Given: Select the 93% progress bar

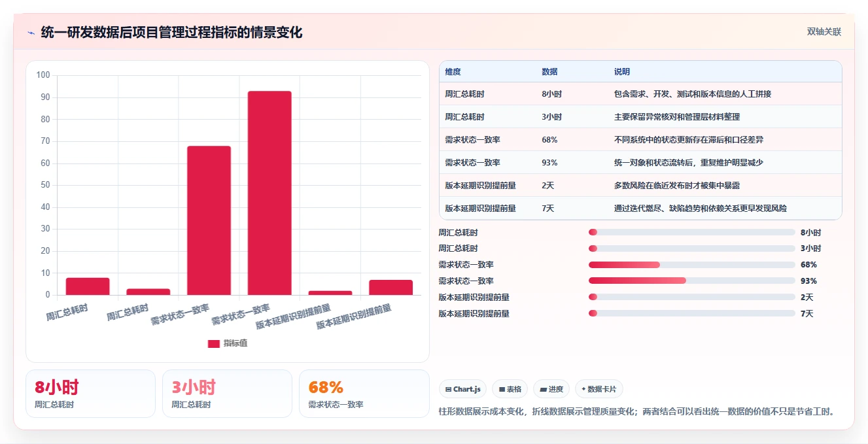Looking at the screenshot, I should pos(692,281).
